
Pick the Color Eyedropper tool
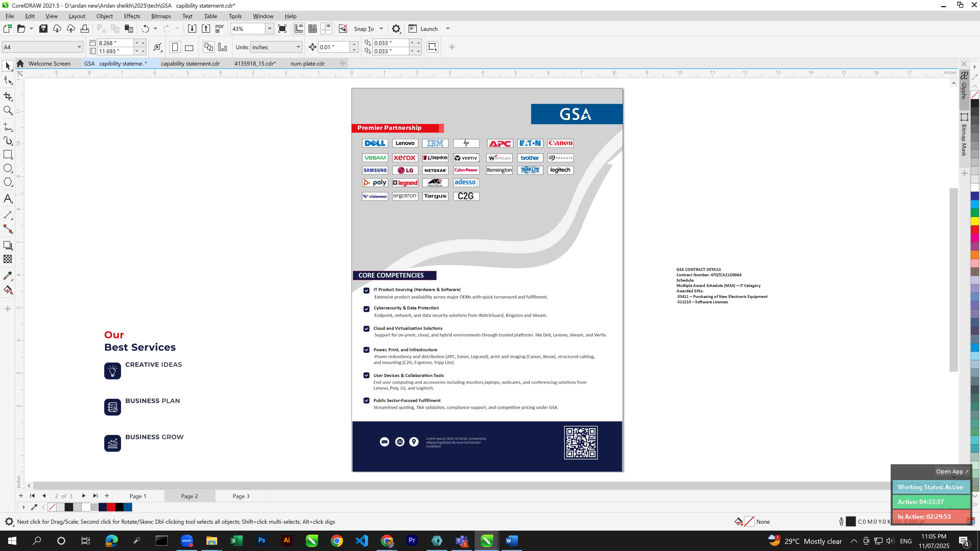[8, 276]
